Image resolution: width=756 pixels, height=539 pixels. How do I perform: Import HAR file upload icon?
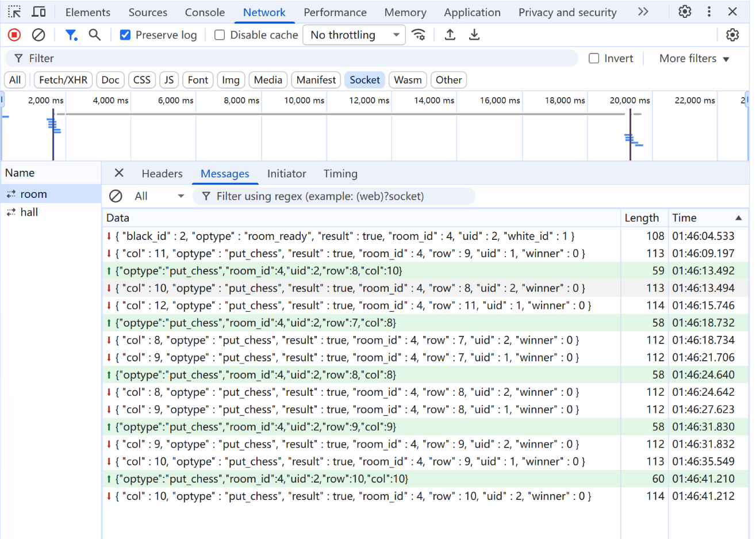point(450,35)
